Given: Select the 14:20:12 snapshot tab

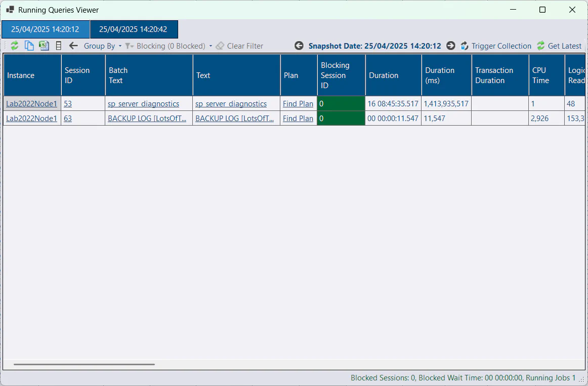Looking at the screenshot, I should (x=45, y=29).
